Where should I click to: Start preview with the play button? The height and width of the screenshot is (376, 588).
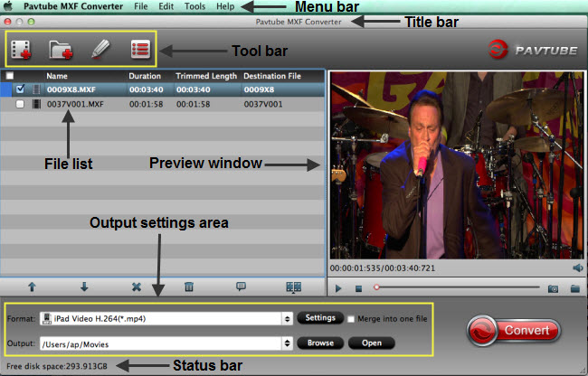pos(338,288)
